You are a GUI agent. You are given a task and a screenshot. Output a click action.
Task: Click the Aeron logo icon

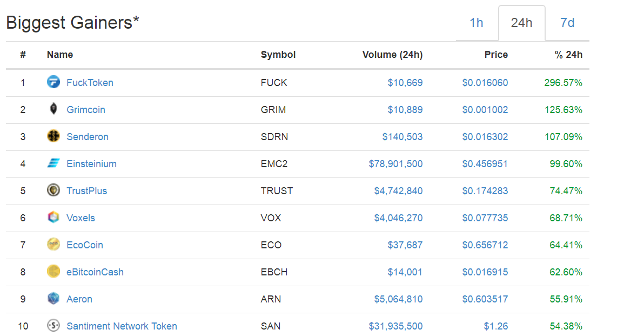[x=53, y=298]
